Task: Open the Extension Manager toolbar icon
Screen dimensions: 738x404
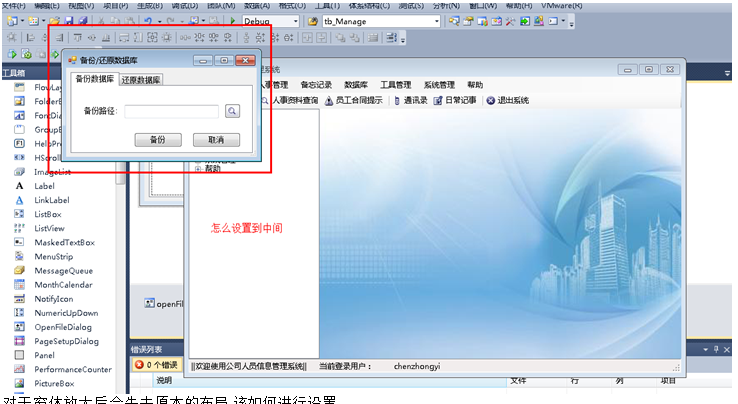Action: pos(538,21)
